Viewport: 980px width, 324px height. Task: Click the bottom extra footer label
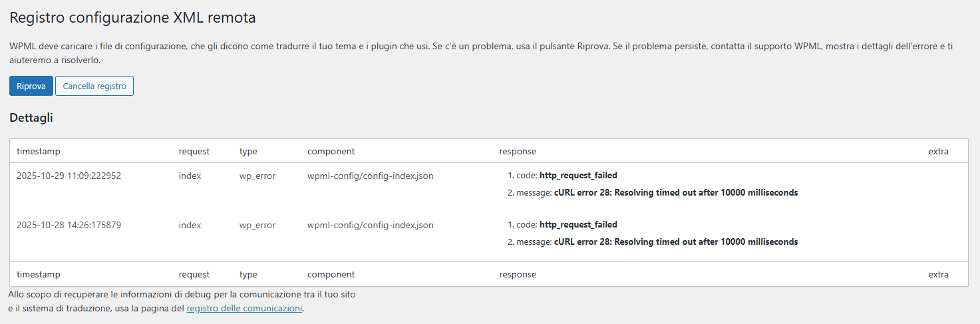click(938, 274)
